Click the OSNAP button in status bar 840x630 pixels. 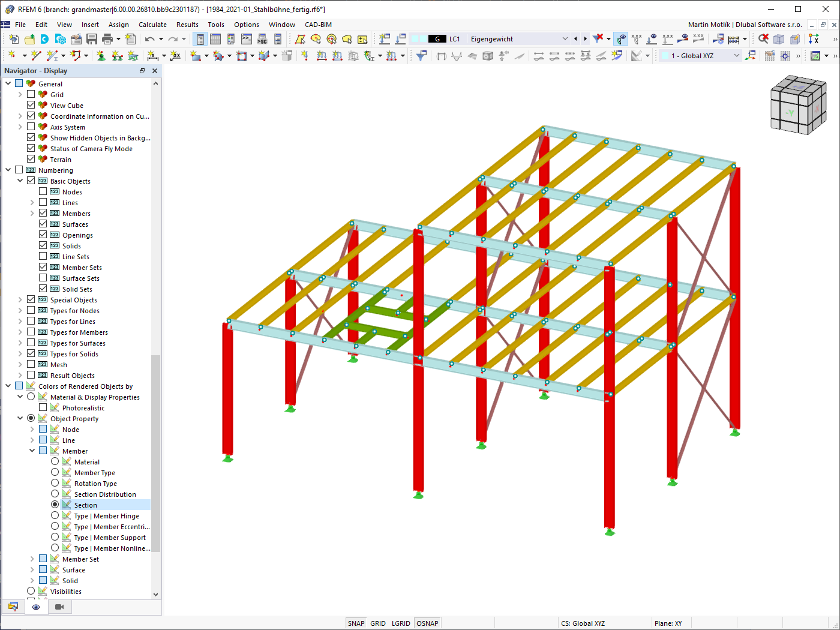[427, 623]
